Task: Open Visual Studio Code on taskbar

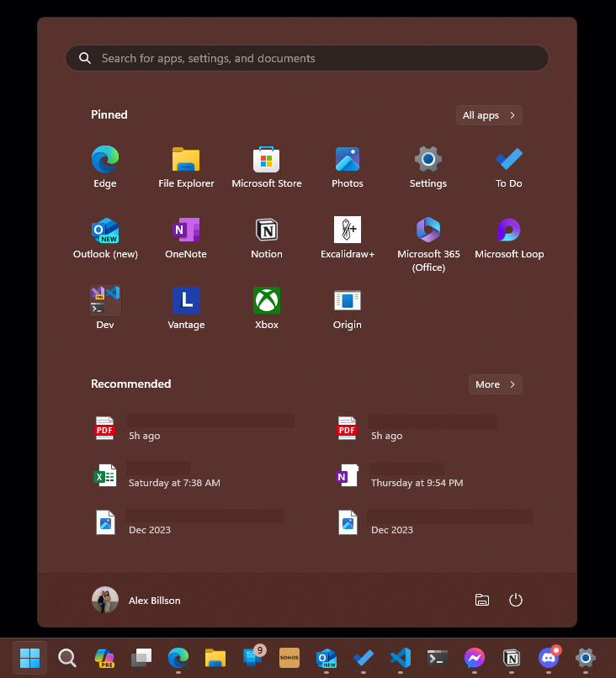Action: (401, 658)
